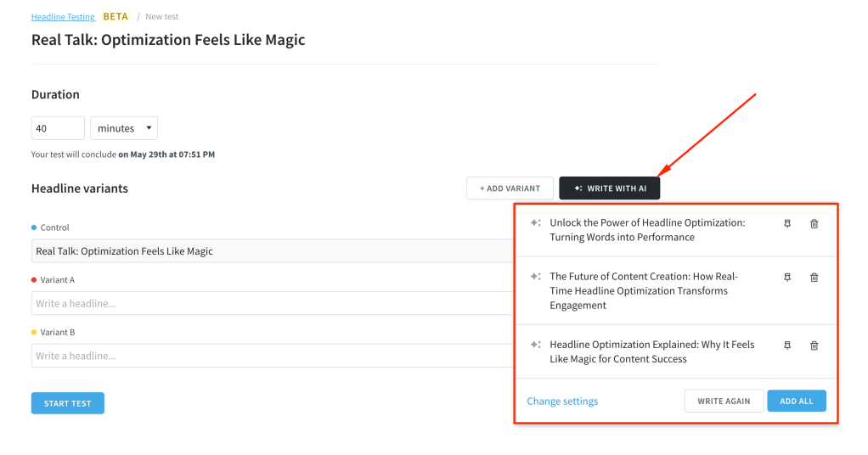Delete the 'Unlock the Power' headline suggestion
This screenshot has height=455, width=868.
point(814,223)
